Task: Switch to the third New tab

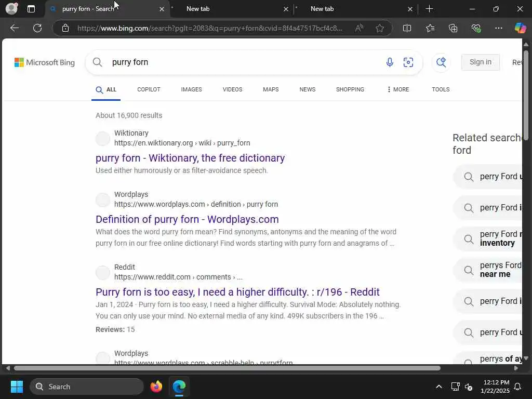Action: tap(355, 9)
